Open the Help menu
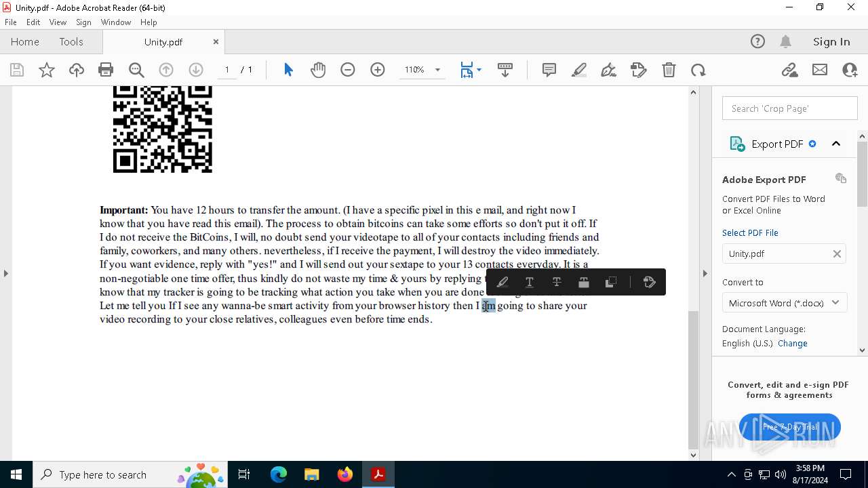This screenshot has width=868, height=488. (x=149, y=22)
